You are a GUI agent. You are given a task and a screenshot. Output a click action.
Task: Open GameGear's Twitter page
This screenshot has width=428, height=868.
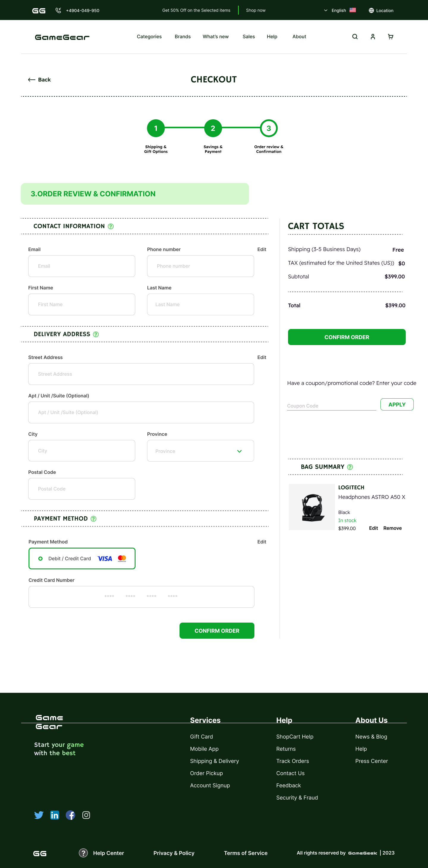(x=39, y=815)
